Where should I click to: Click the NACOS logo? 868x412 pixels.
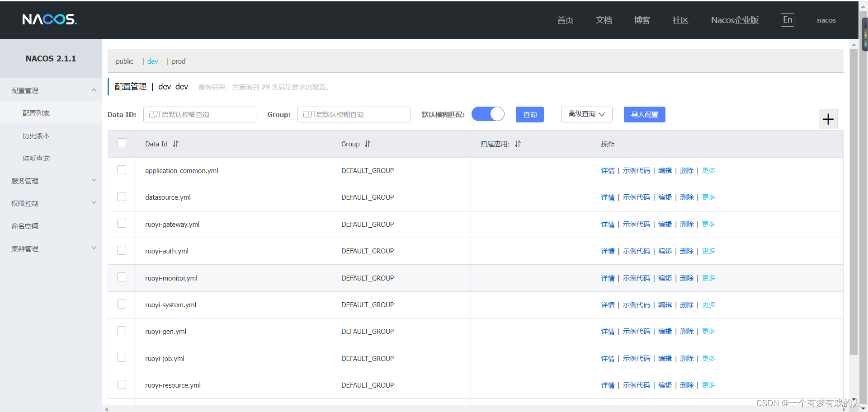50,19
